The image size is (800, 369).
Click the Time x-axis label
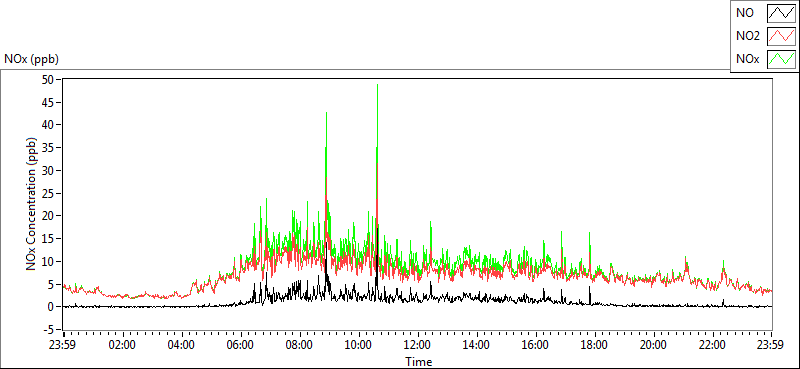(419, 362)
